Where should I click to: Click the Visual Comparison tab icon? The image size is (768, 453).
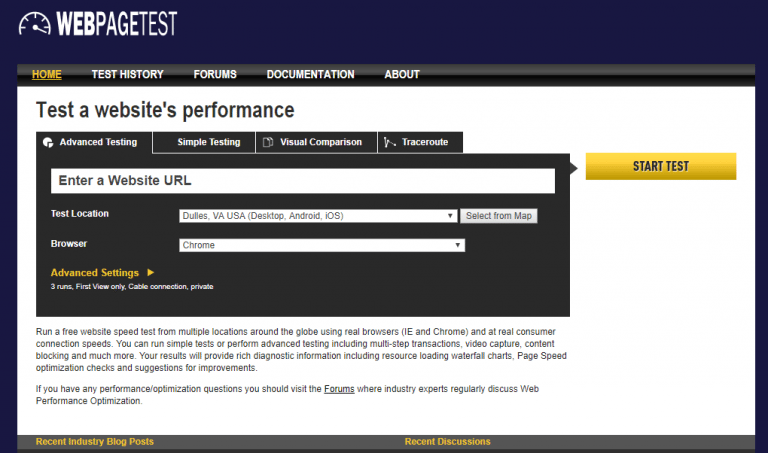click(x=268, y=143)
